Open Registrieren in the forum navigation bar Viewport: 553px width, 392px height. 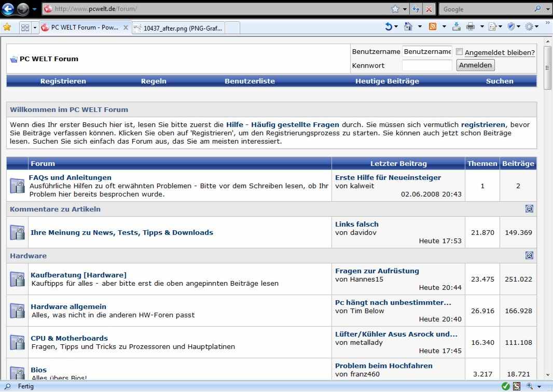coord(63,81)
